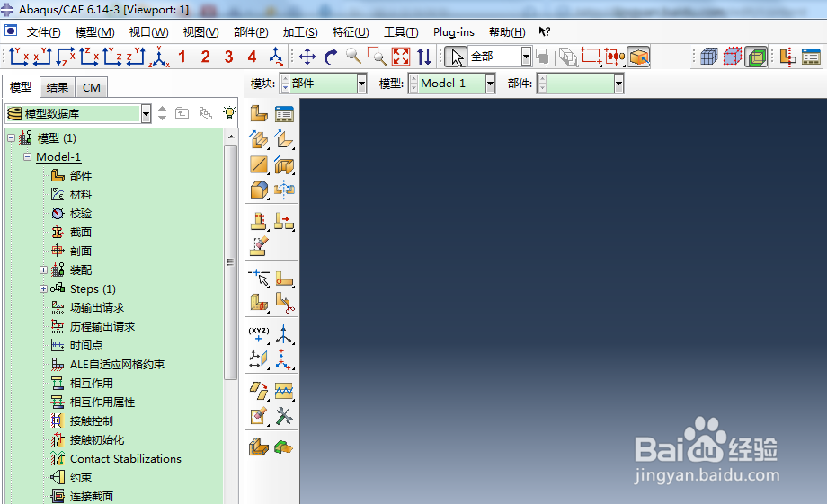Click the Create Part icon in toolbox

click(259, 114)
